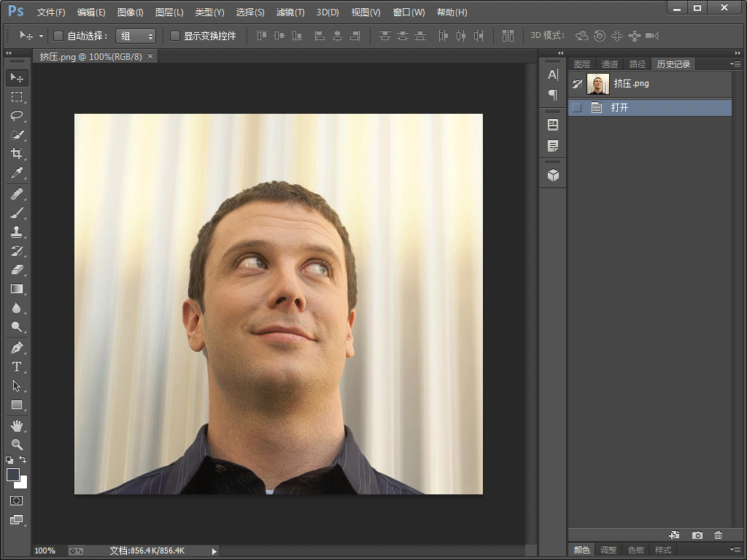Delete current history state trash icon
747x560 pixels.
[x=718, y=535]
